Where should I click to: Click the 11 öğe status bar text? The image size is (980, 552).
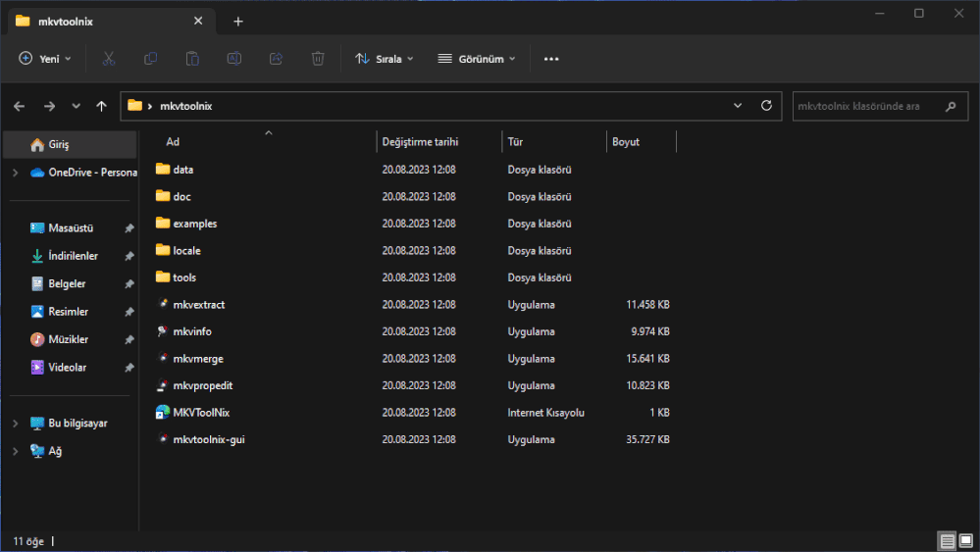(x=28, y=541)
